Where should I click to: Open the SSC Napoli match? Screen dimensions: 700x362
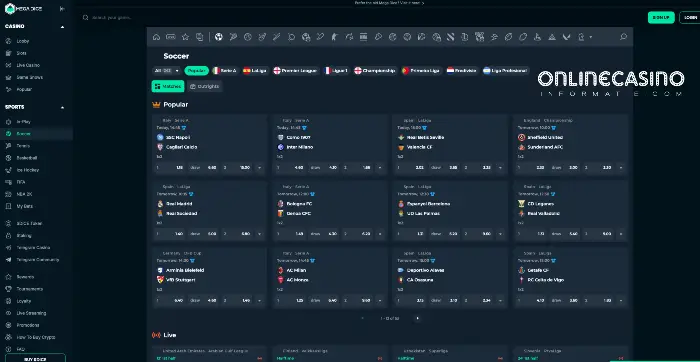[x=177, y=137]
